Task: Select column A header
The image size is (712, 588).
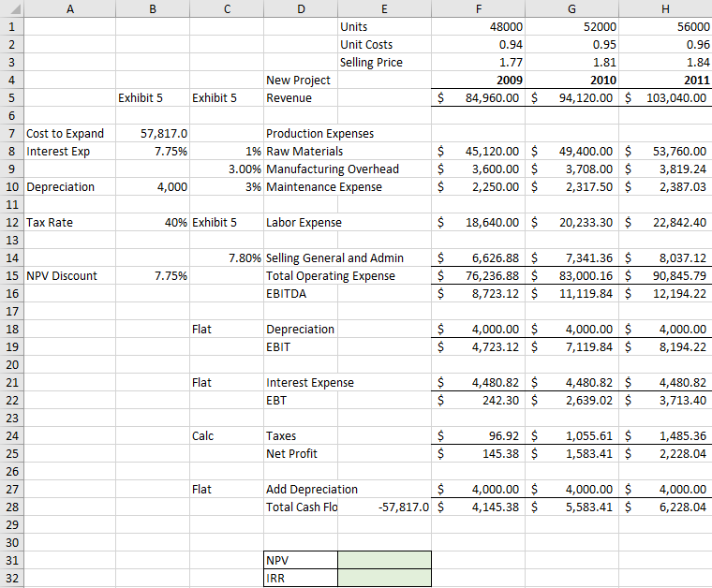Action: pyautogui.click(x=70, y=8)
